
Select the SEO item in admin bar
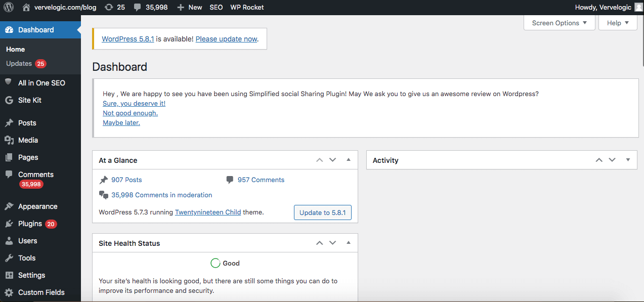(x=216, y=7)
